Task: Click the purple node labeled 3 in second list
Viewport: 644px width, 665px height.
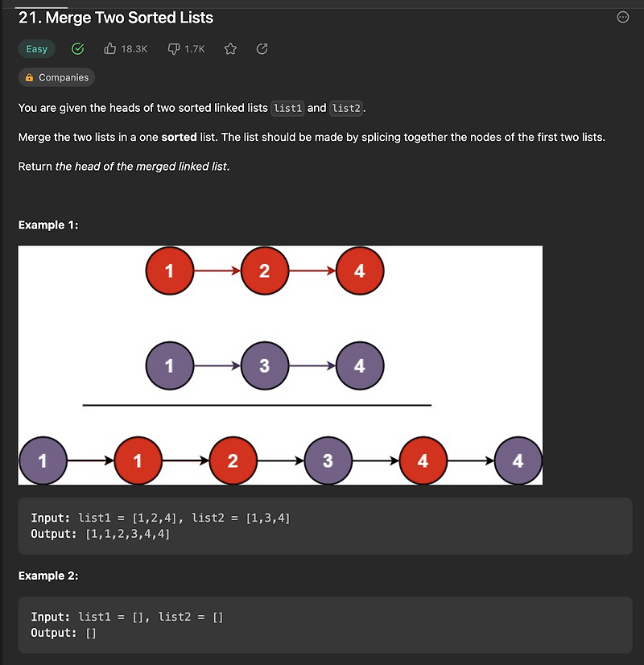Action: coord(265,366)
